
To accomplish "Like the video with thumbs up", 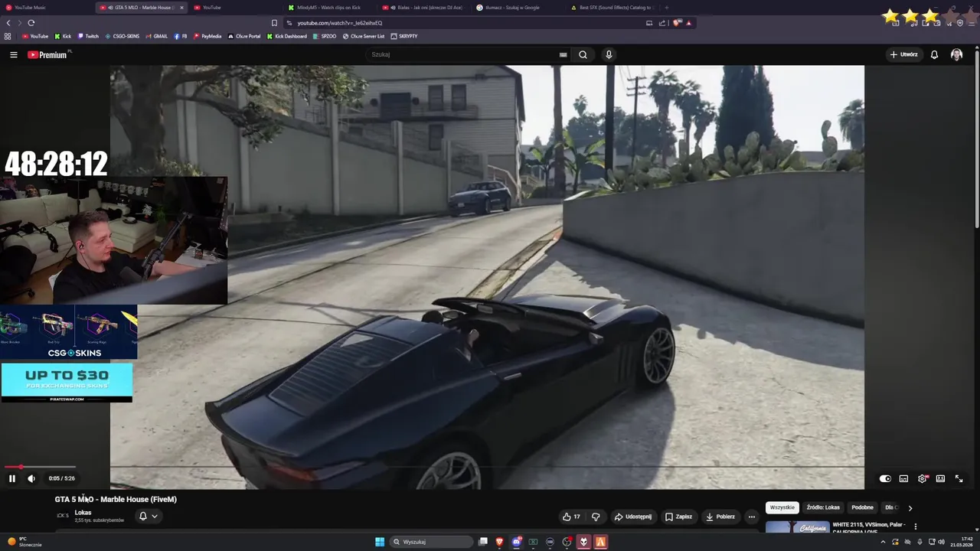I will point(571,517).
